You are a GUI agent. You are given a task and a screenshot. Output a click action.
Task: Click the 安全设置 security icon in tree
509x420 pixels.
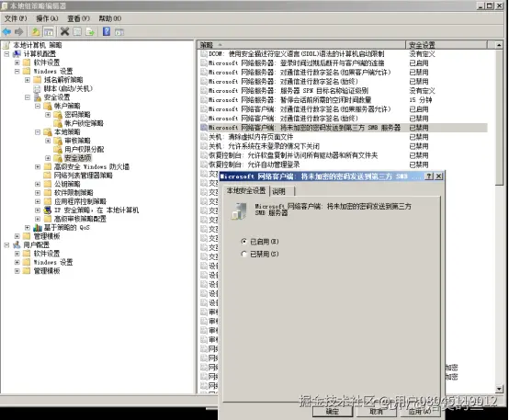point(38,97)
